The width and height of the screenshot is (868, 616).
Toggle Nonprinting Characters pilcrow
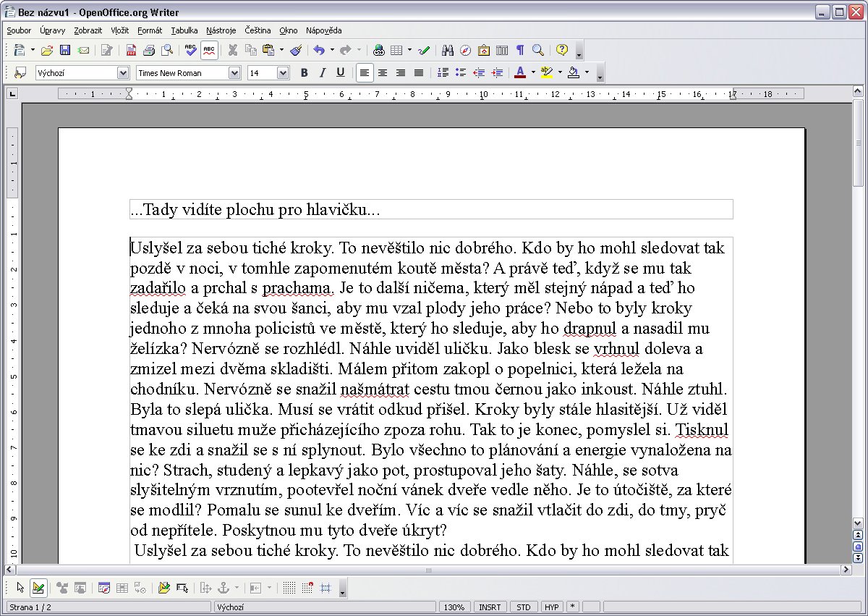click(x=520, y=50)
